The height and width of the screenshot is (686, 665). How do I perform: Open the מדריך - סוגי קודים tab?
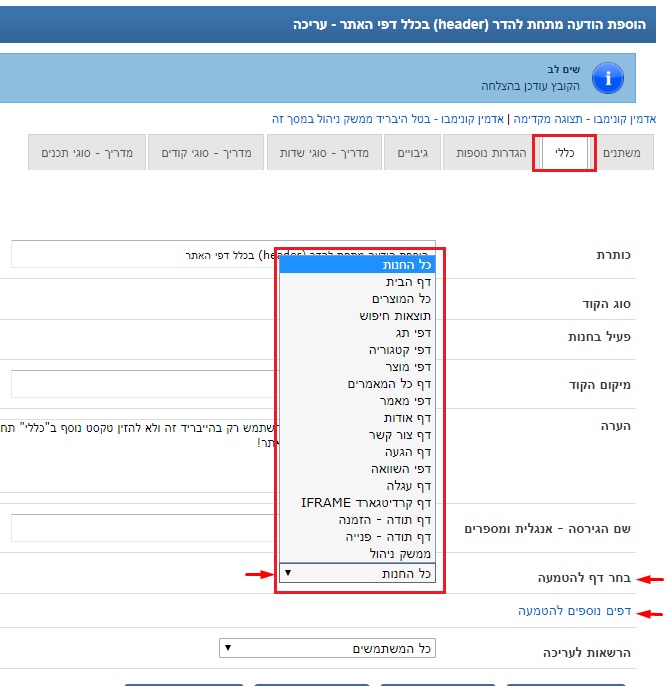[206, 153]
